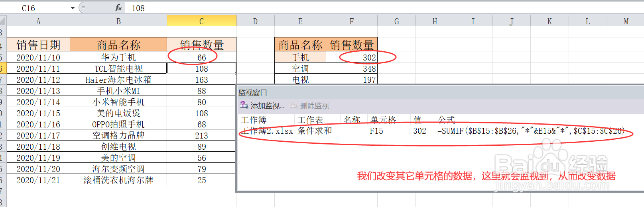Select the cell 华为手机
Screen dimensions: 644x207
point(118,57)
